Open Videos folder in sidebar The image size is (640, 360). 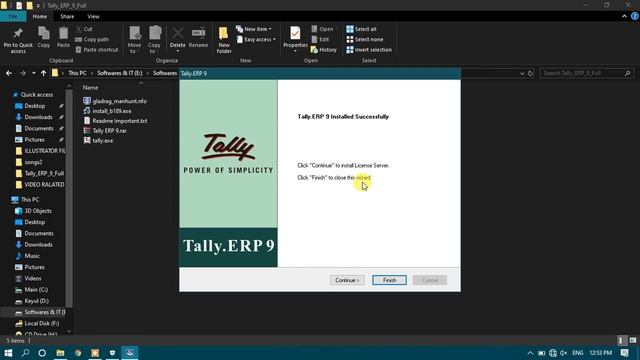point(28,278)
